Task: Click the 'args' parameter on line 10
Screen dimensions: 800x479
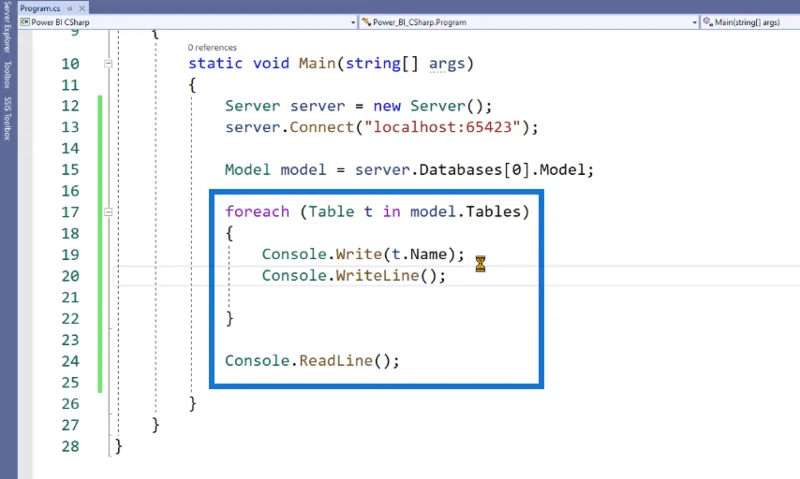Action: point(447,63)
